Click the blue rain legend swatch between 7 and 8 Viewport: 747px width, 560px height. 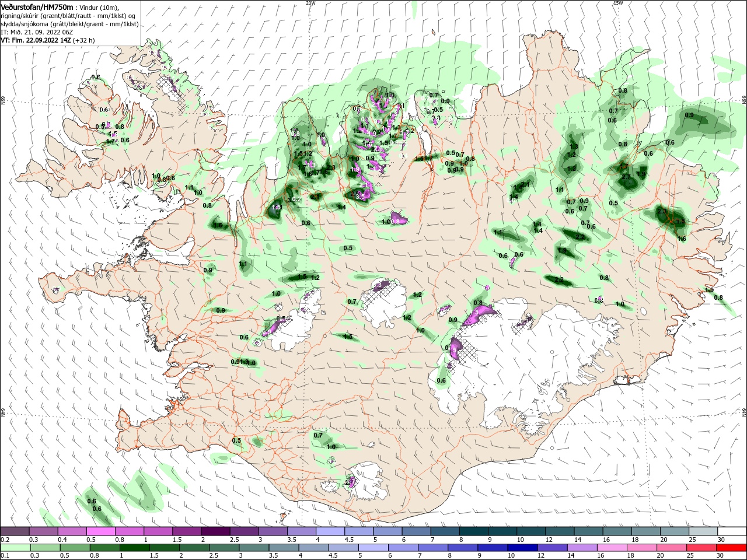pos(433,548)
